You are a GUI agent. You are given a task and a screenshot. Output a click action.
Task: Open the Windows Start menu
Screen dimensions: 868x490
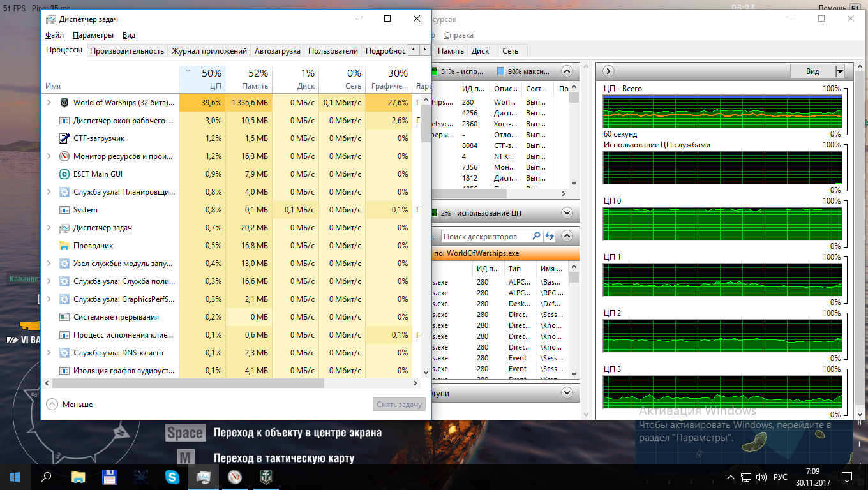(x=15, y=477)
